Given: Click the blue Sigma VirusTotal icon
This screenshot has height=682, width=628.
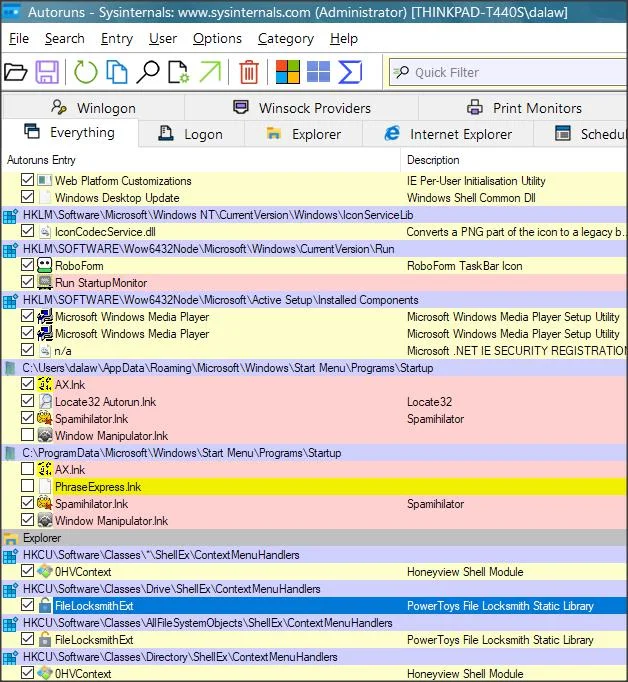Looking at the screenshot, I should click(x=350, y=72).
